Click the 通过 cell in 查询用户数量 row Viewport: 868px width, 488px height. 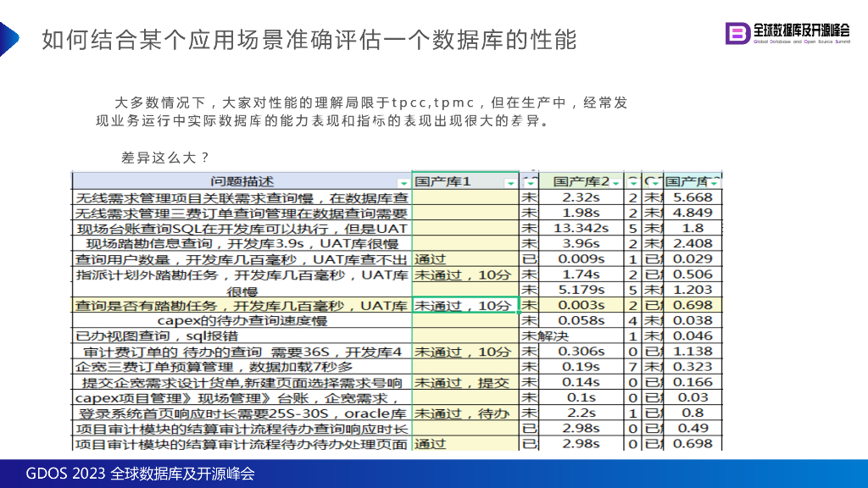[x=464, y=259]
